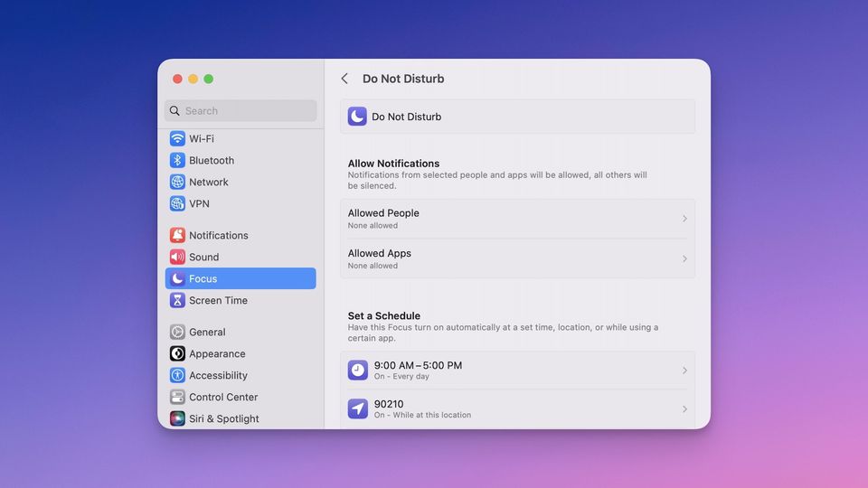
Task: Open Appearance settings in sidebar
Action: pyautogui.click(x=217, y=353)
